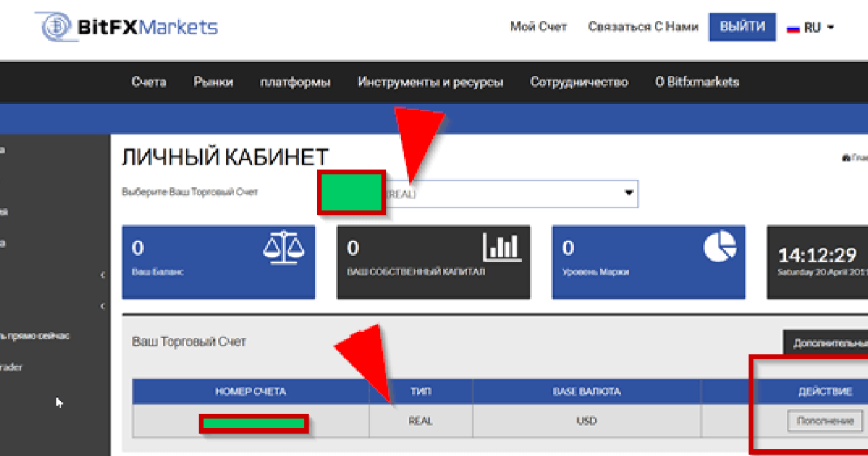Open the Сотрудничество menu
The height and width of the screenshot is (456, 868).
click(x=579, y=82)
